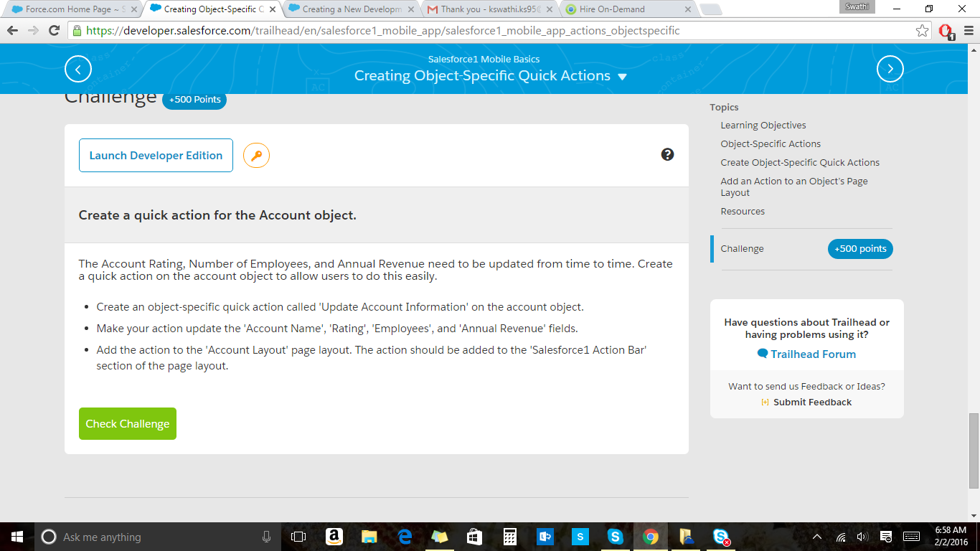Image resolution: width=980 pixels, height=551 pixels.
Task: Click the square blue S tile in taskbar
Action: point(580,537)
